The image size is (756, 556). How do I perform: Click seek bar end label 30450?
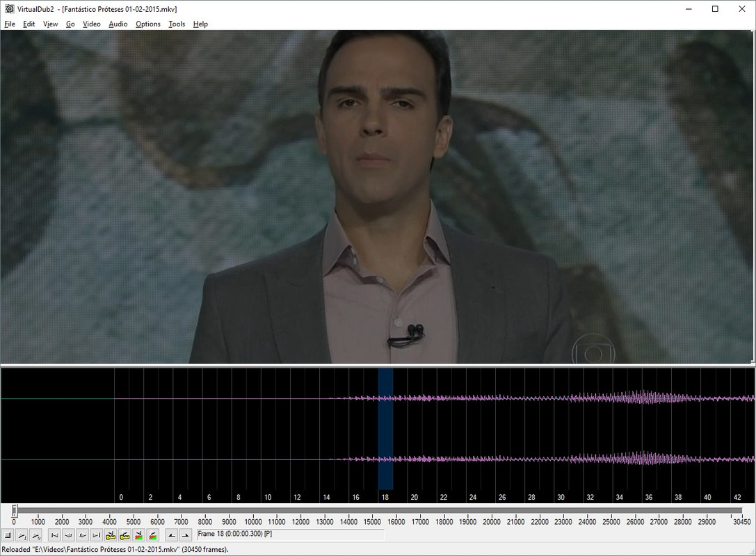click(741, 521)
